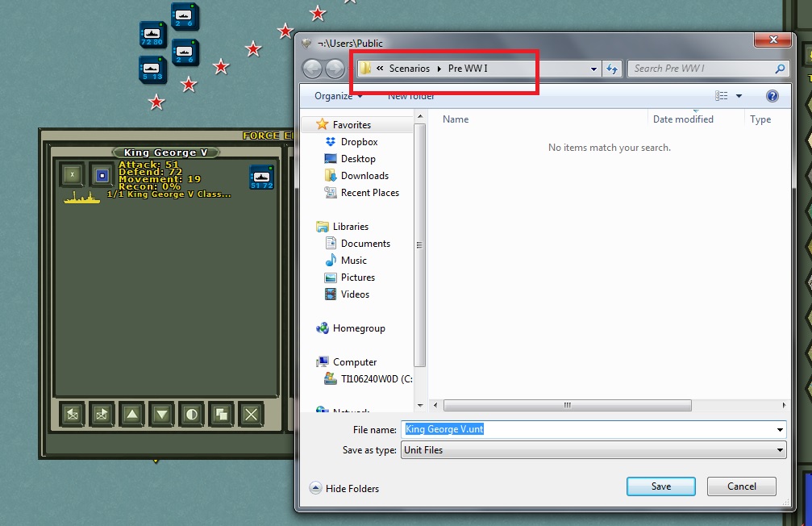Expand the double-chevron breadcrumb overflow

coord(380,69)
